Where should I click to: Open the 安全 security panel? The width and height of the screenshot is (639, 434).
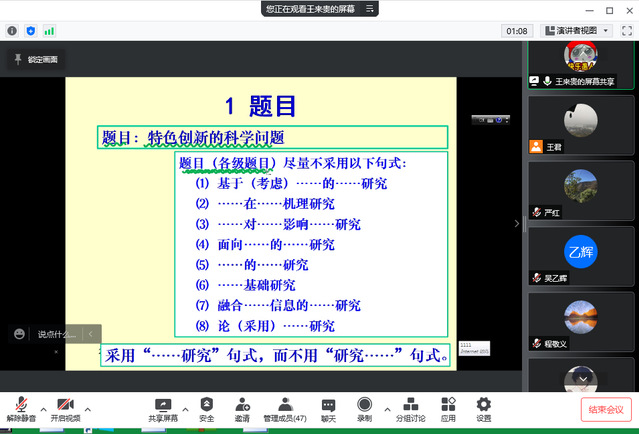point(207,408)
